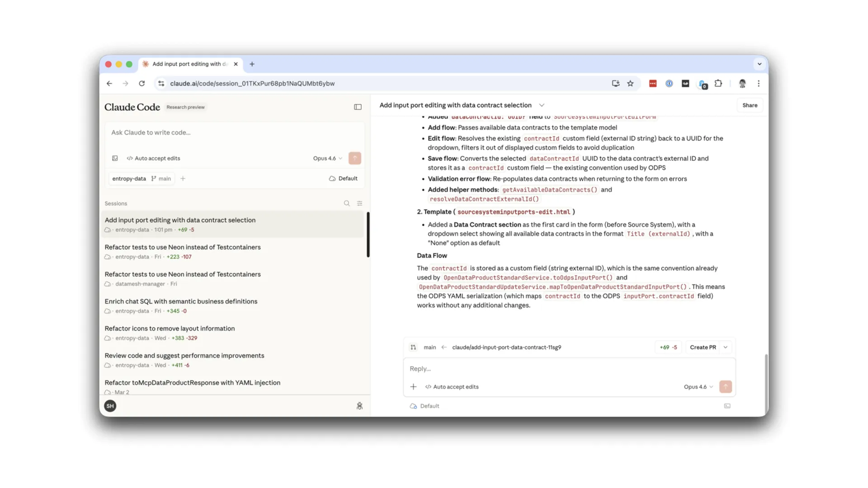Image resolution: width=868 pixels, height=488 pixels.
Task: Click the Share button
Action: click(750, 105)
